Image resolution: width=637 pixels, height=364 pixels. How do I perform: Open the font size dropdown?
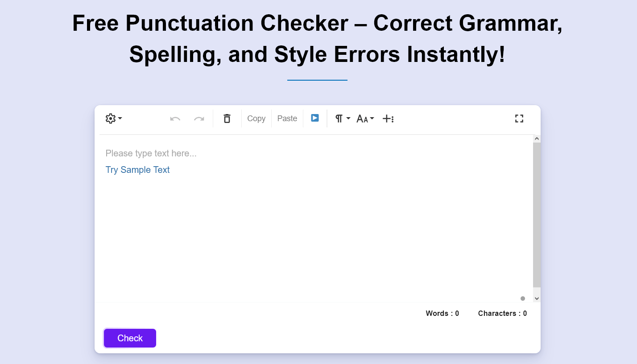click(x=365, y=119)
